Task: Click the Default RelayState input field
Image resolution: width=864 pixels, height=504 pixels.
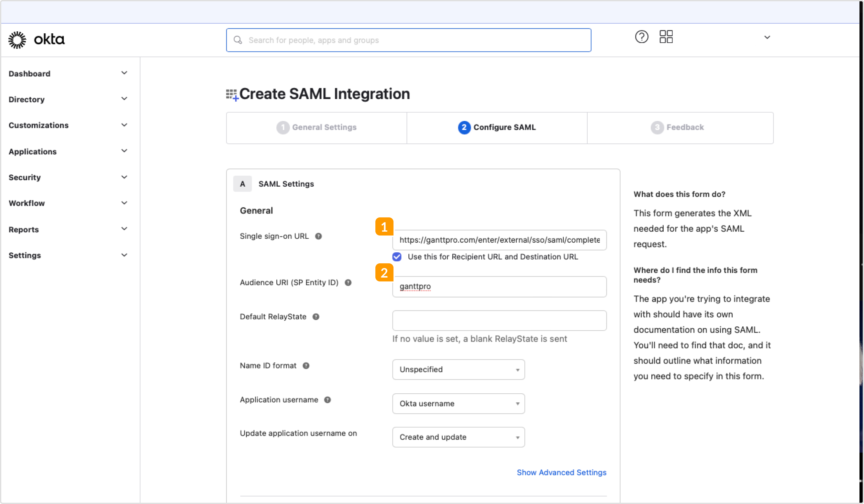Action: pyautogui.click(x=499, y=321)
